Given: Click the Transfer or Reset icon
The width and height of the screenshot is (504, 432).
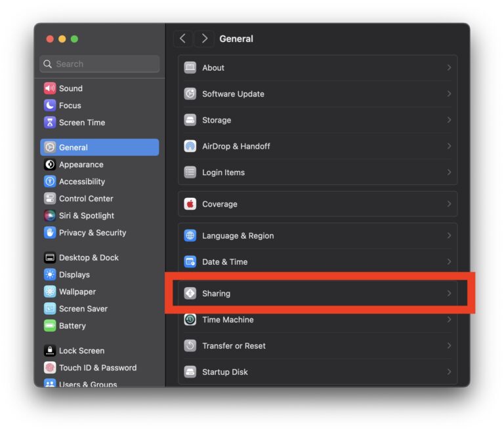Looking at the screenshot, I should click(x=190, y=346).
